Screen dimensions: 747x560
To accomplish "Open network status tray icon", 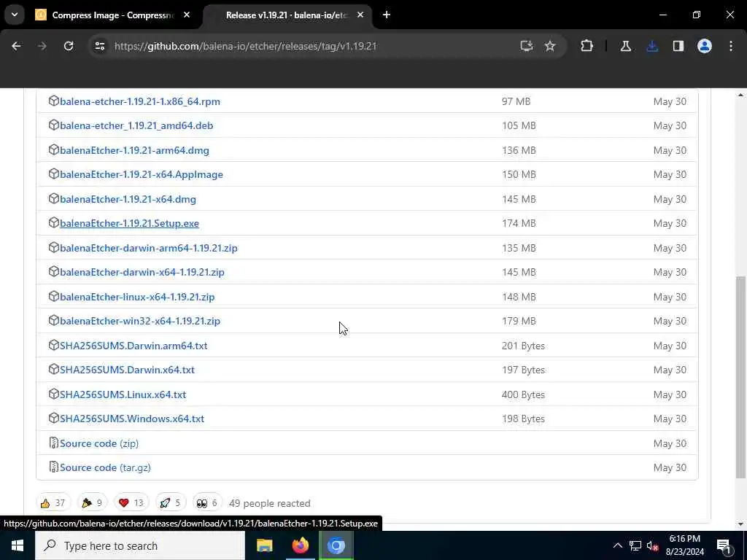I will pos(635,545).
